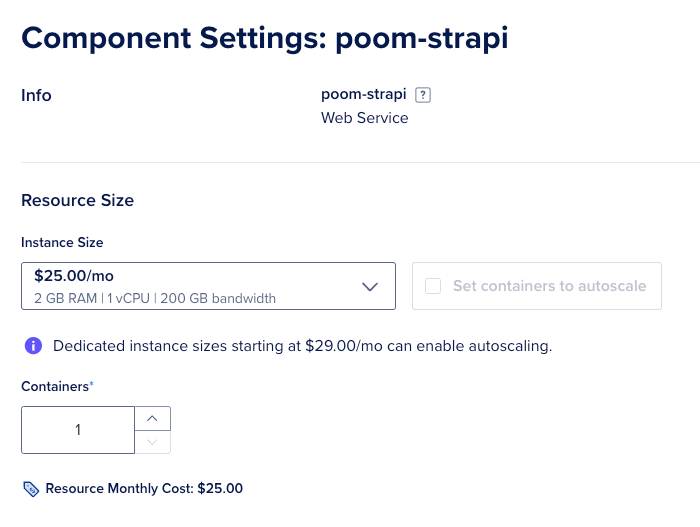700x527 pixels.
Task: Click the Instance Size field label
Action: coord(62,242)
